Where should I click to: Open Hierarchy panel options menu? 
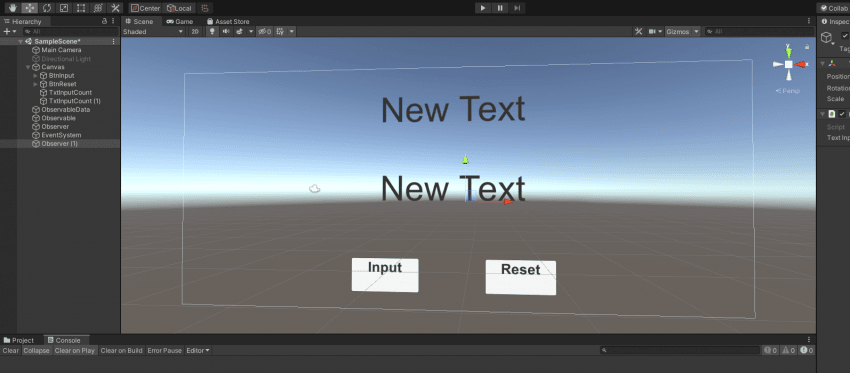(x=113, y=22)
